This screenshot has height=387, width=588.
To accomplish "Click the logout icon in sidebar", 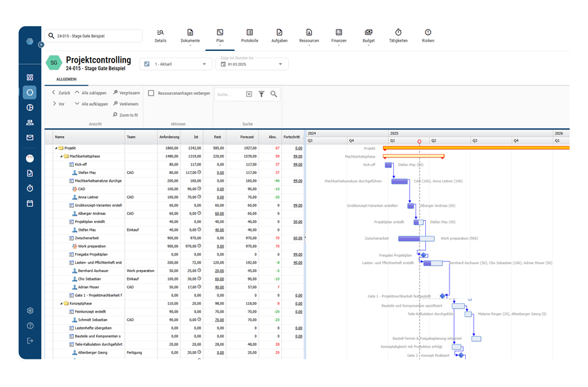I will coord(30,341).
